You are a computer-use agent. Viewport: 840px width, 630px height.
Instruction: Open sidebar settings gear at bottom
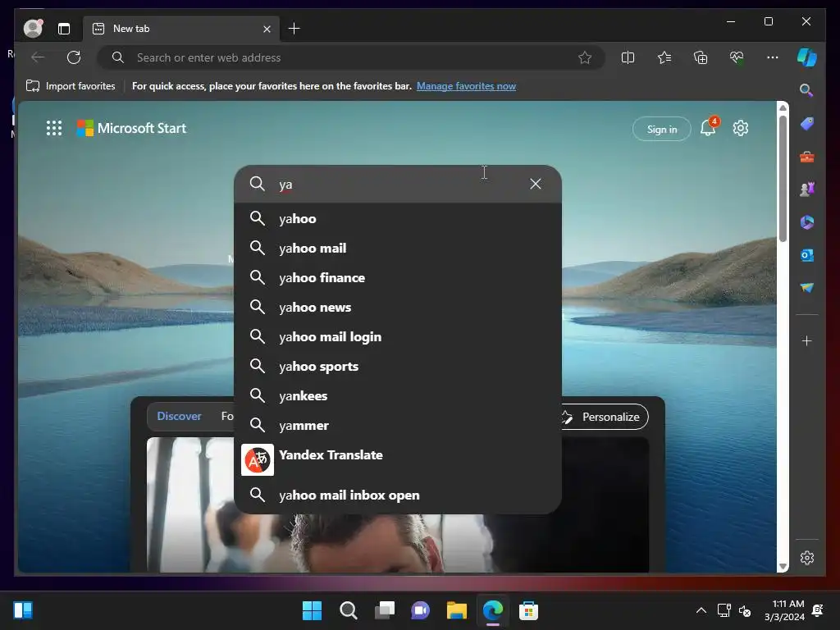[807, 558]
